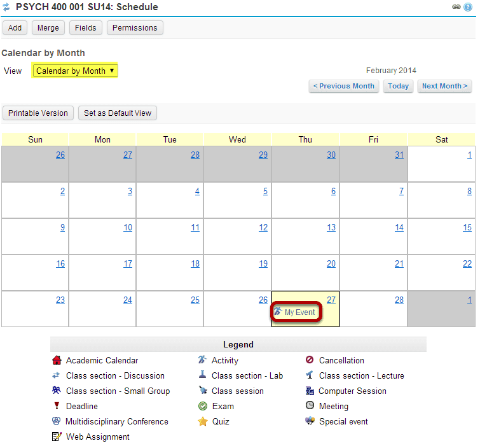480x448 pixels.
Task: Click the Class section - Small Group icon
Action: (x=57, y=390)
